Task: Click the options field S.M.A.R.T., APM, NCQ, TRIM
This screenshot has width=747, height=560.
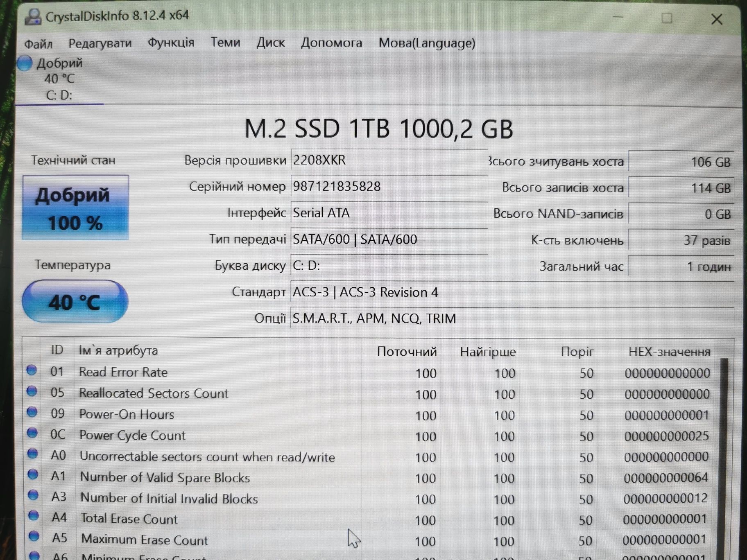Action: coord(512,318)
